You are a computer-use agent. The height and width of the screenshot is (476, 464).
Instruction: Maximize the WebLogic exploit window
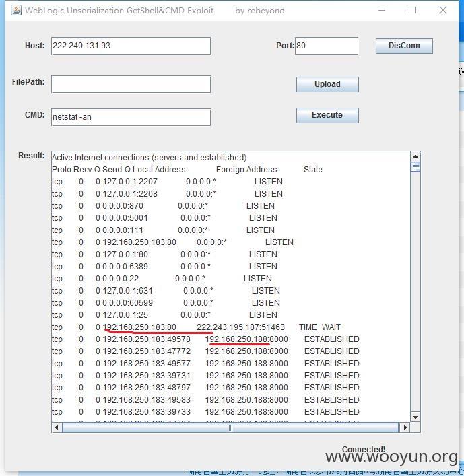tap(412, 10)
